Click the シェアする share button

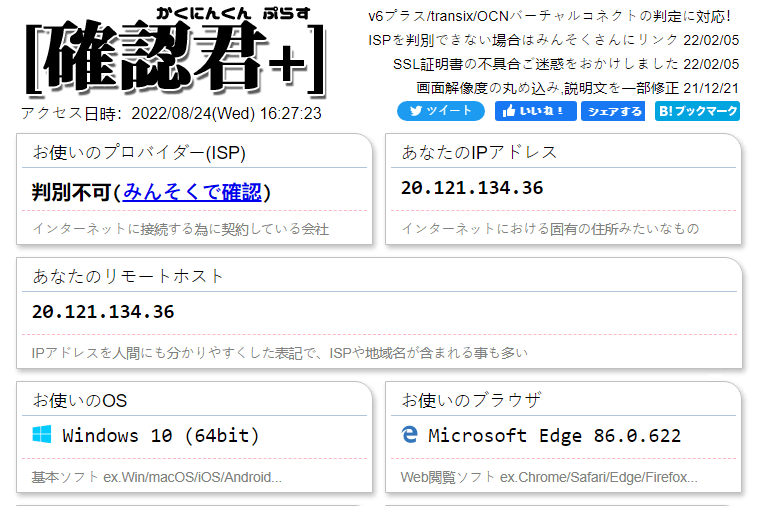click(x=613, y=111)
